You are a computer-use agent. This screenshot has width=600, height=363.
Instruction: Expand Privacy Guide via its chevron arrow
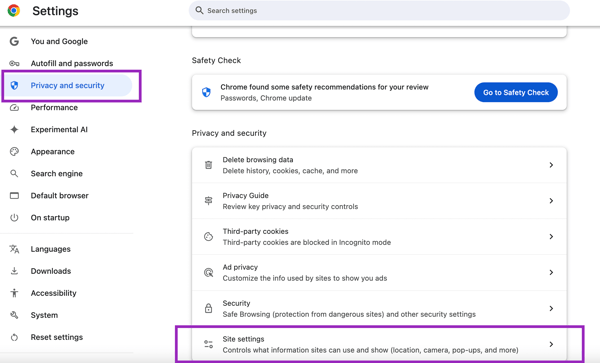pyautogui.click(x=551, y=201)
